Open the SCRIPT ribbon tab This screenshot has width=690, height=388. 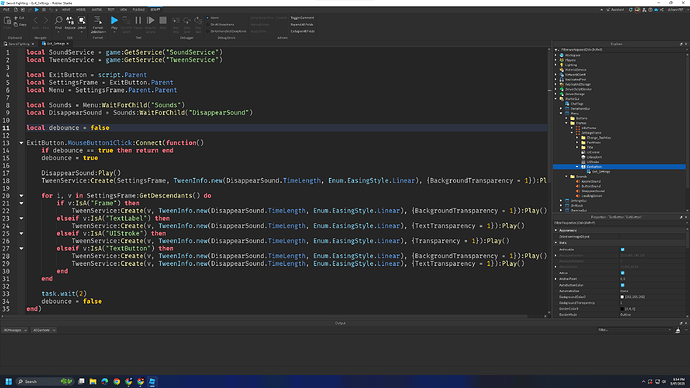pos(155,10)
